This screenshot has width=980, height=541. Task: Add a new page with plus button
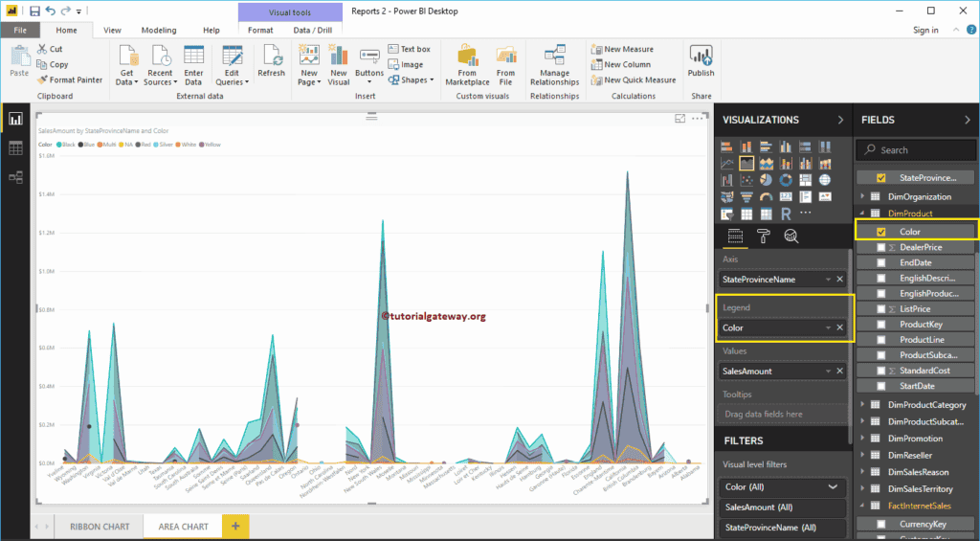click(x=235, y=526)
